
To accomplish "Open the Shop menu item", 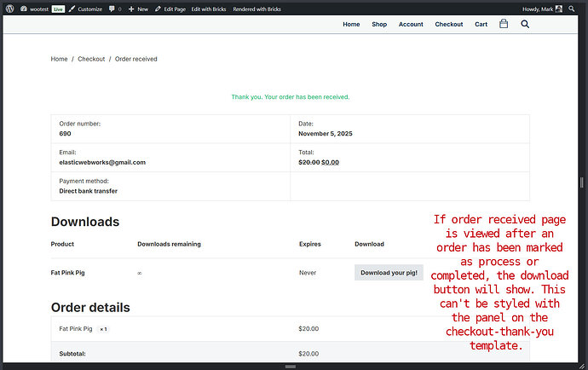I will click(379, 25).
